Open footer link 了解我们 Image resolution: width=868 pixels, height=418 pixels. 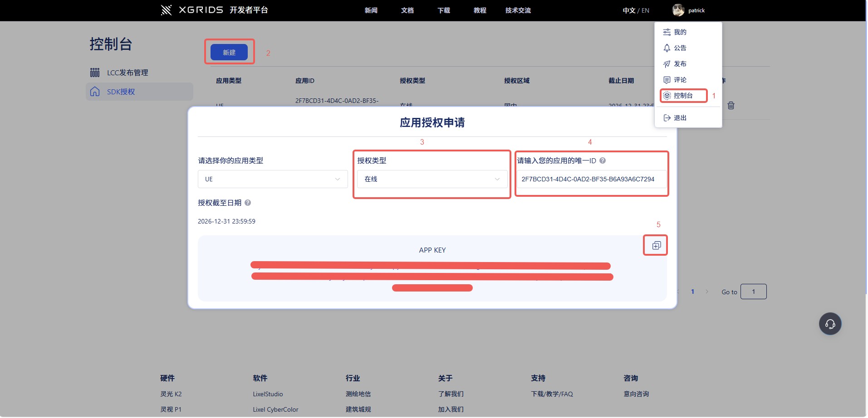(x=451, y=394)
